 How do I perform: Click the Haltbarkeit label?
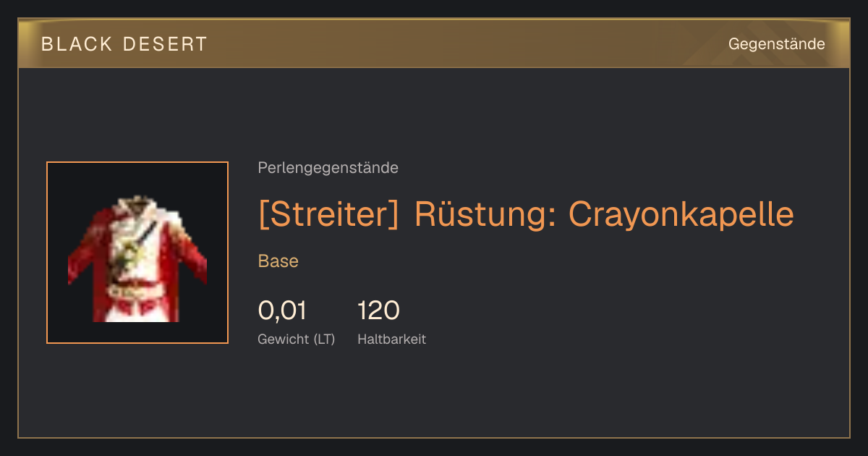point(391,339)
